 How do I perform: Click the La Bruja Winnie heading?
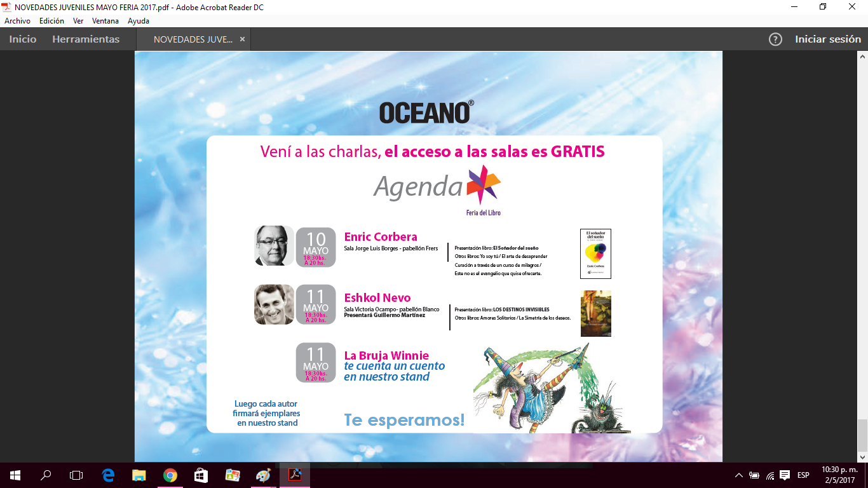tap(386, 356)
